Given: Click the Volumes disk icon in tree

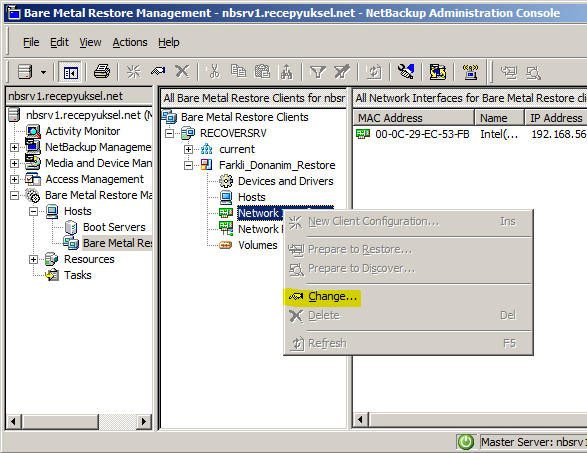Looking at the screenshot, I should click(225, 245).
